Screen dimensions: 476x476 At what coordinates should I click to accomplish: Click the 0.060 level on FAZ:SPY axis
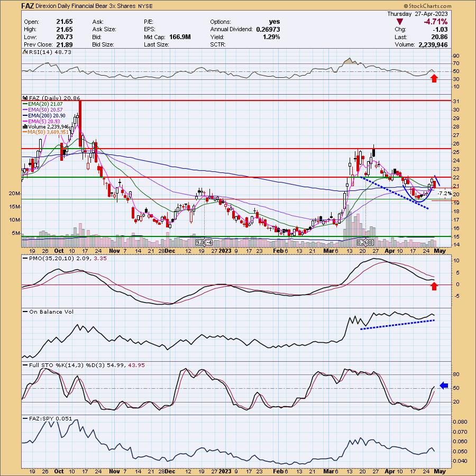tap(460, 442)
